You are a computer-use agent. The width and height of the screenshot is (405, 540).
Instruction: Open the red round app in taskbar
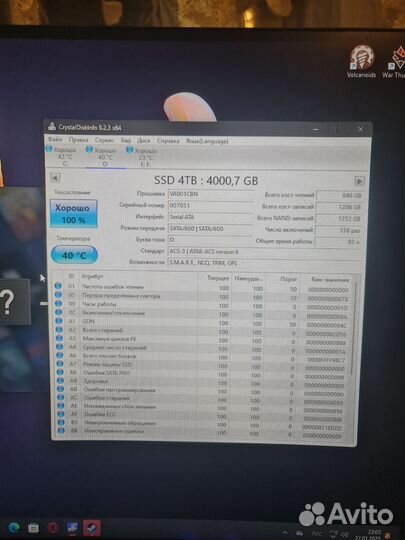tap(53, 528)
